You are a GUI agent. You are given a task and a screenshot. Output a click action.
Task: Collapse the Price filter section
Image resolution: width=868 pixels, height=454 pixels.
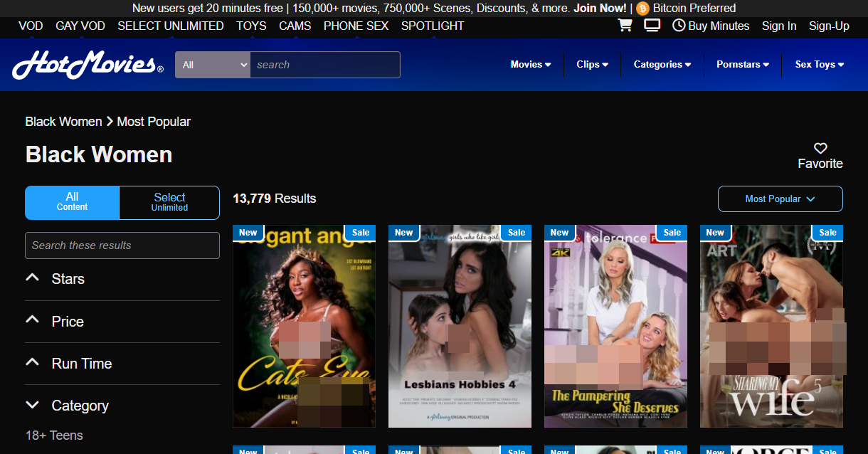(122, 322)
